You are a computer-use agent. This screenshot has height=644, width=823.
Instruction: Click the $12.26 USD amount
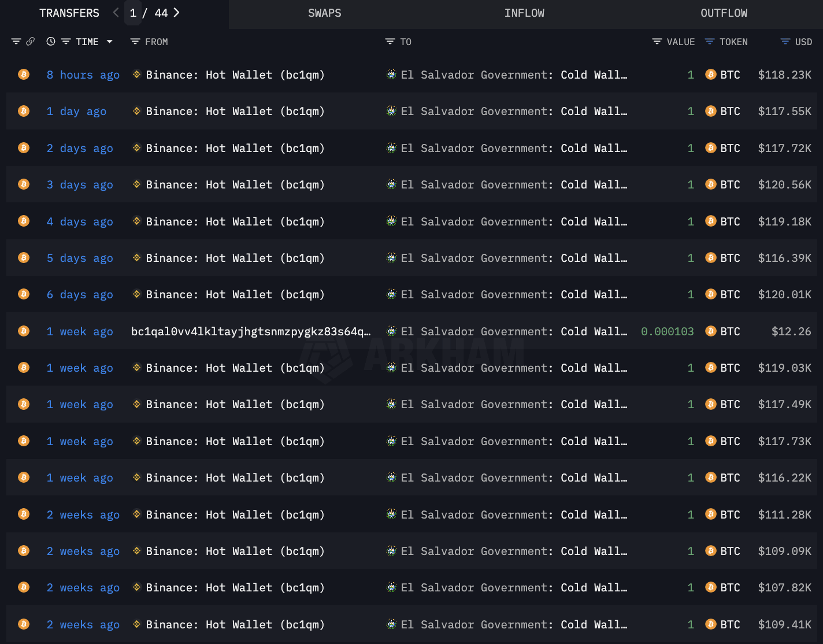click(x=791, y=331)
